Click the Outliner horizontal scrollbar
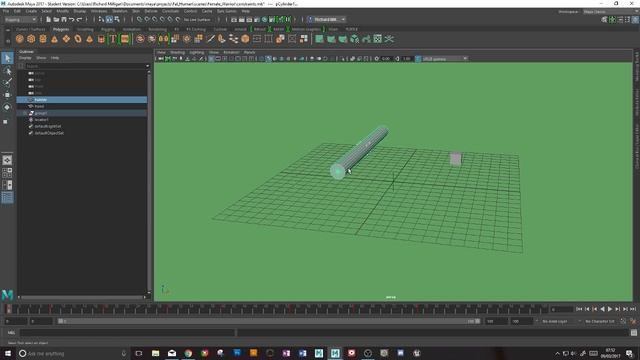640x360 pixels. (82, 297)
